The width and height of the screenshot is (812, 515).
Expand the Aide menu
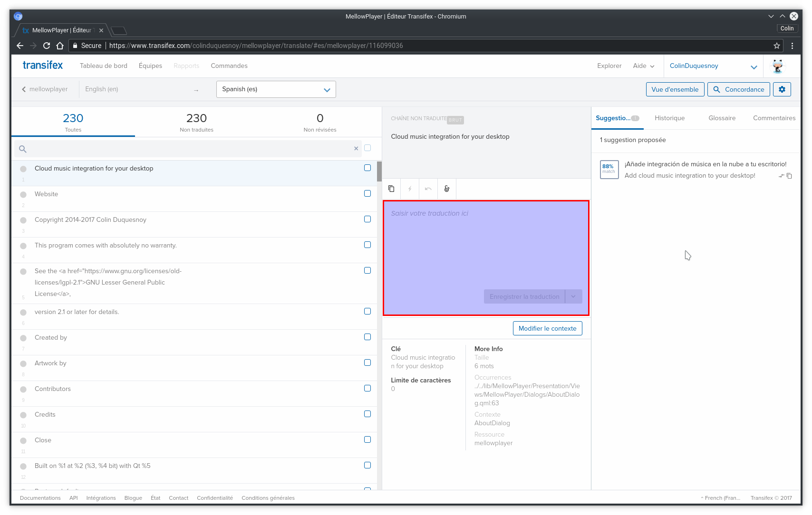click(x=643, y=66)
